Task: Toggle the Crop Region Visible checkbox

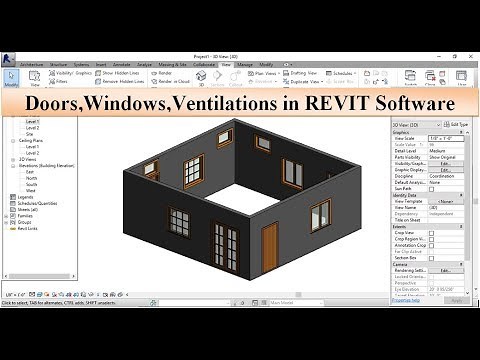Action: (432, 239)
